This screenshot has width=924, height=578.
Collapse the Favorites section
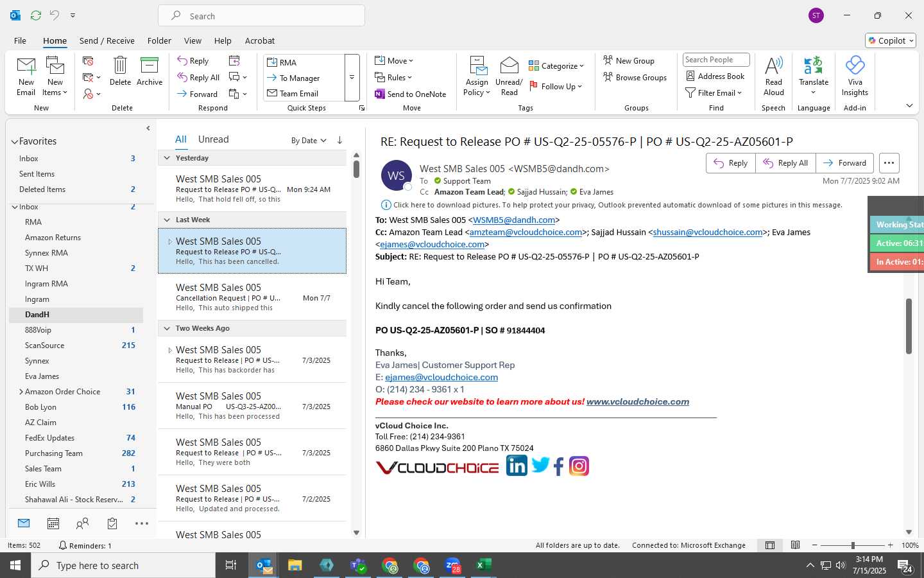(14, 142)
